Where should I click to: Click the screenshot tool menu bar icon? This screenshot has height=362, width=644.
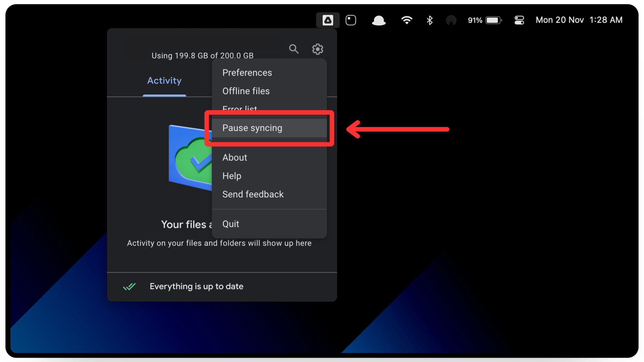pos(351,20)
